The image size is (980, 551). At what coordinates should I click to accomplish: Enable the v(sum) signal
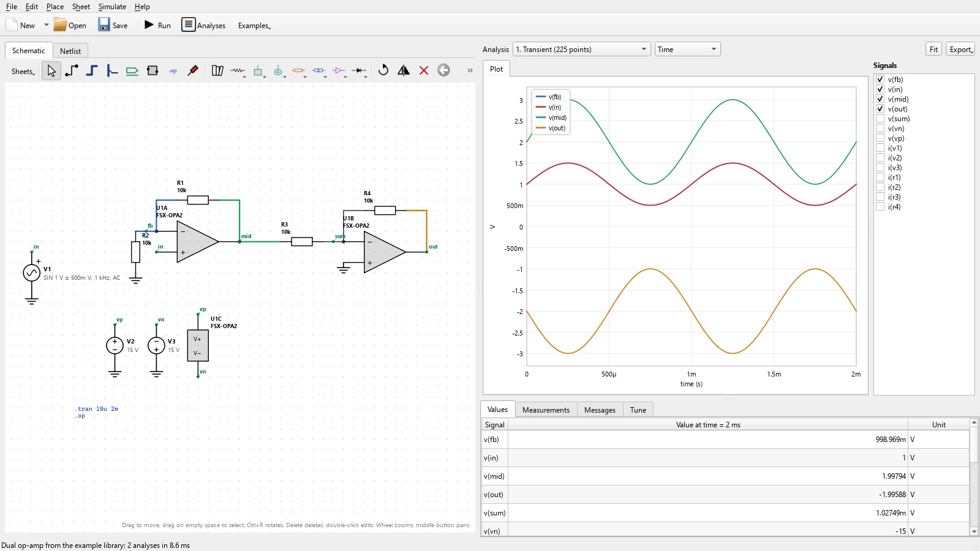(x=880, y=119)
